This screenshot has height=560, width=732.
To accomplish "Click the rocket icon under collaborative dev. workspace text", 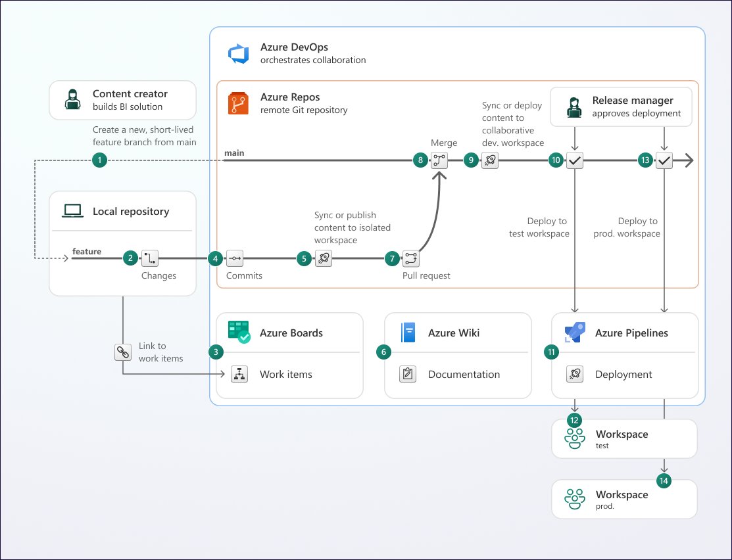I will tap(490, 160).
